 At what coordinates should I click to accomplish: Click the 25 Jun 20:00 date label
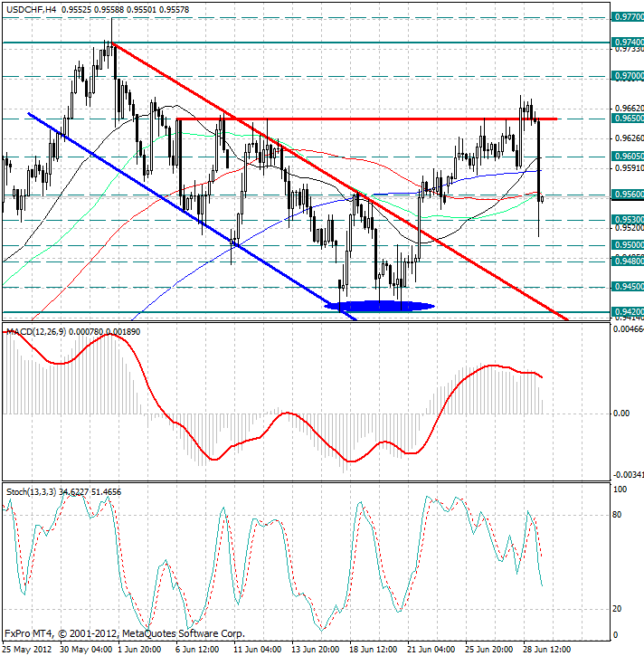point(488,650)
